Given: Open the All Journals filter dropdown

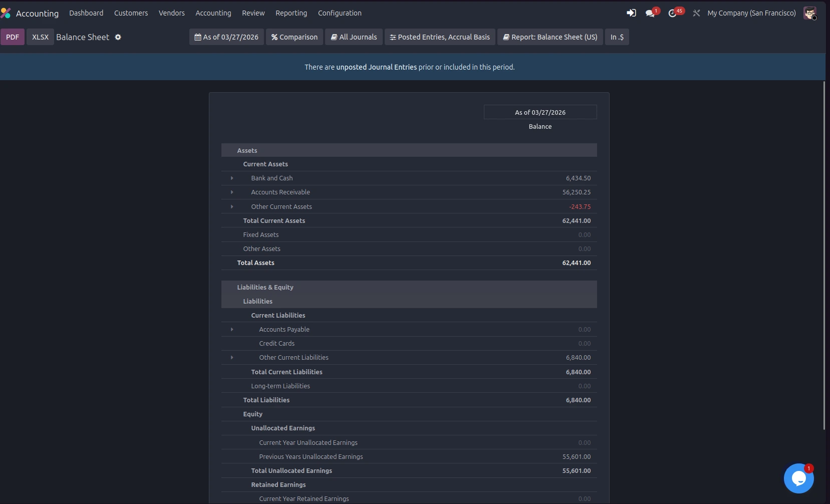Looking at the screenshot, I should click(354, 37).
